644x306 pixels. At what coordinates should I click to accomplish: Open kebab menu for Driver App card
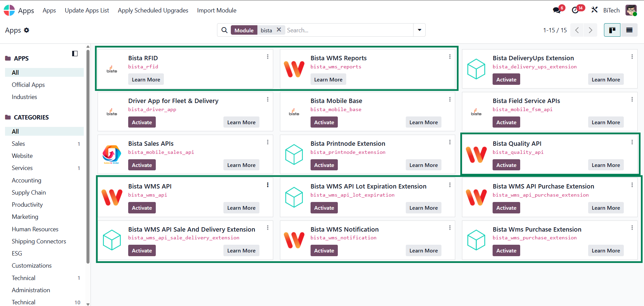coord(268,99)
